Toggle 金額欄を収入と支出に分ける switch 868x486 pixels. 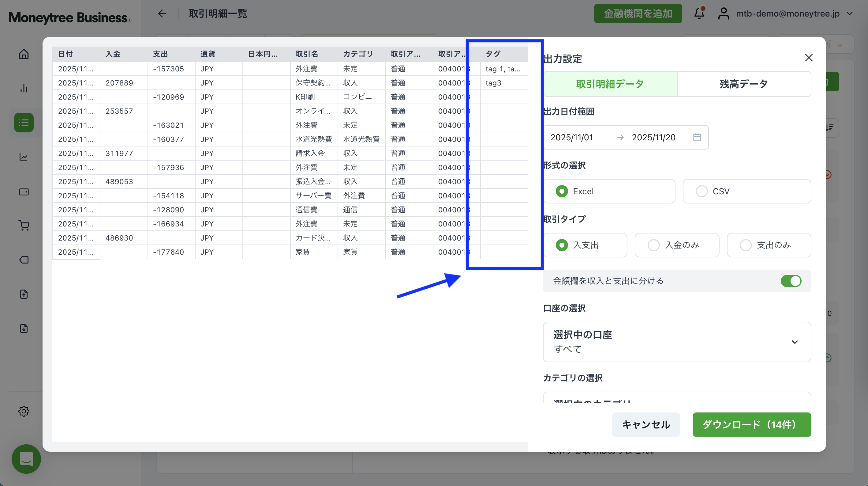tap(791, 281)
